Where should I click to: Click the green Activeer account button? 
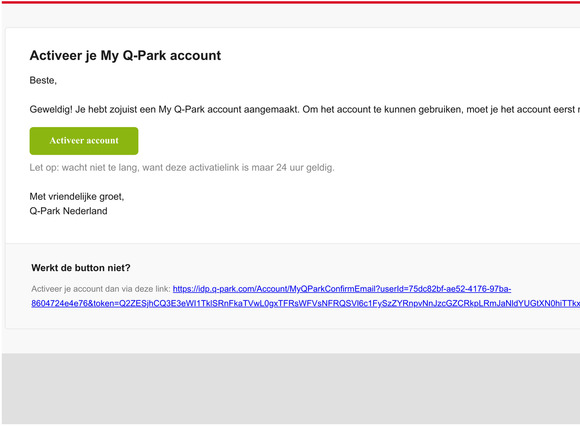84,141
